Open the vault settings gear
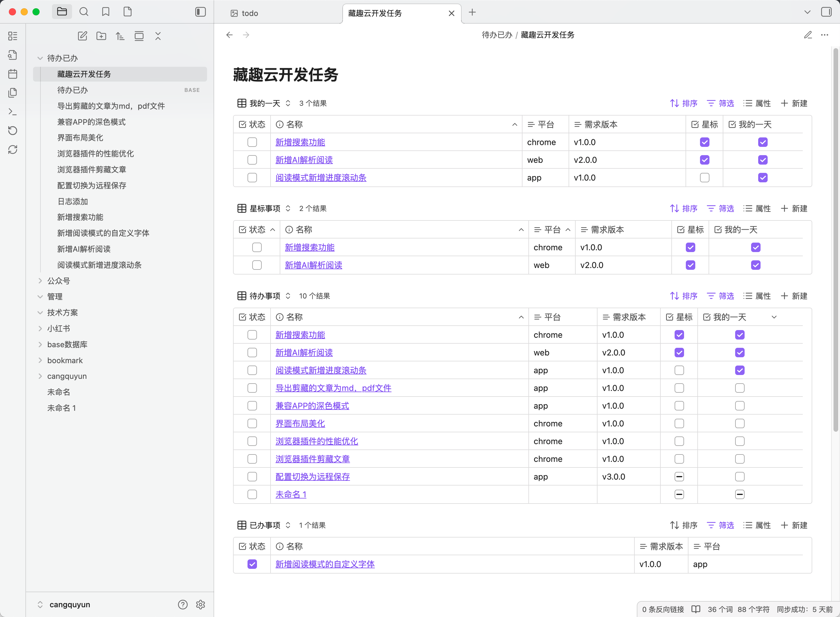 201,604
